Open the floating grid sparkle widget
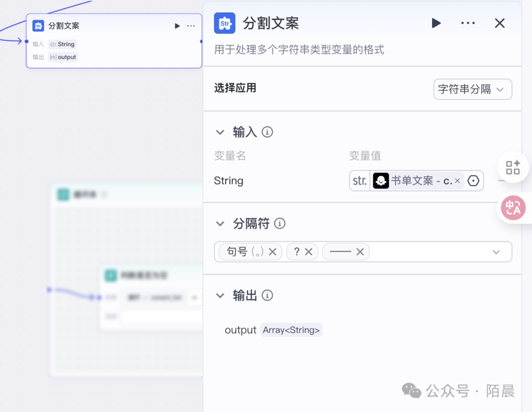This screenshot has width=532, height=412. 513,167
